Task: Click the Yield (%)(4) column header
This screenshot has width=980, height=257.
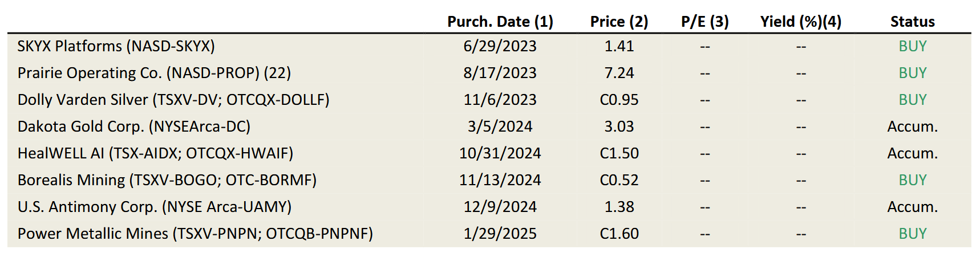Action: tap(800, 22)
